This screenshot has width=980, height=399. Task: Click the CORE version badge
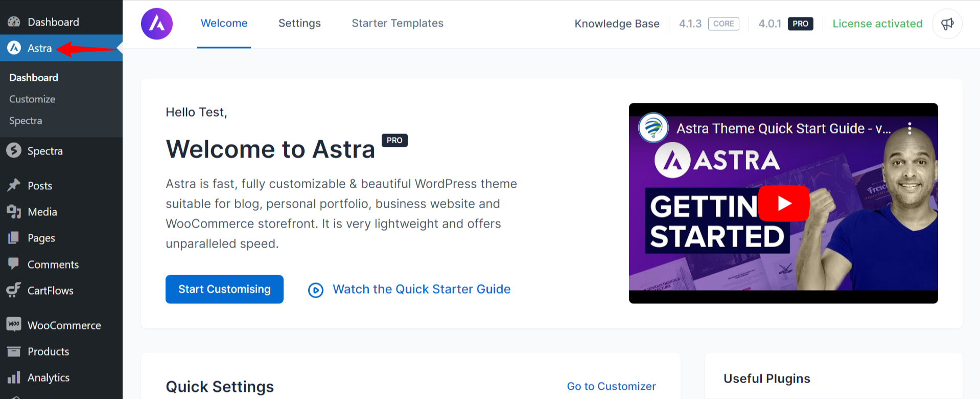click(724, 24)
